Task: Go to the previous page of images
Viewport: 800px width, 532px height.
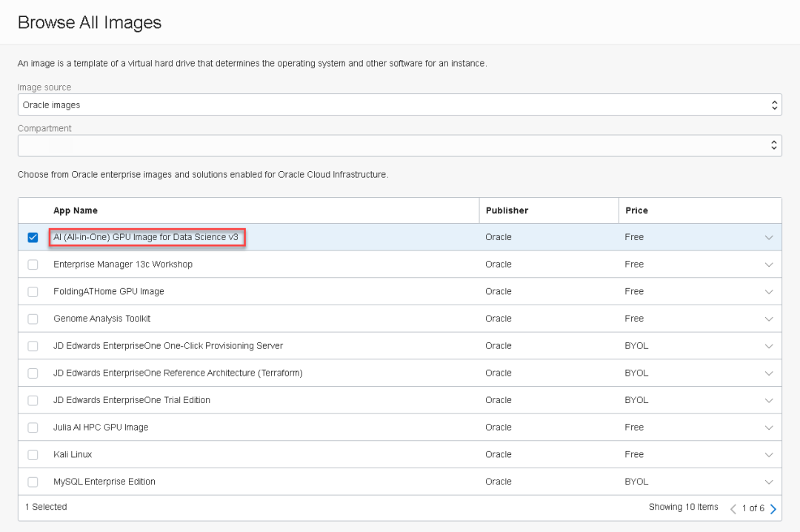Action: click(x=733, y=508)
